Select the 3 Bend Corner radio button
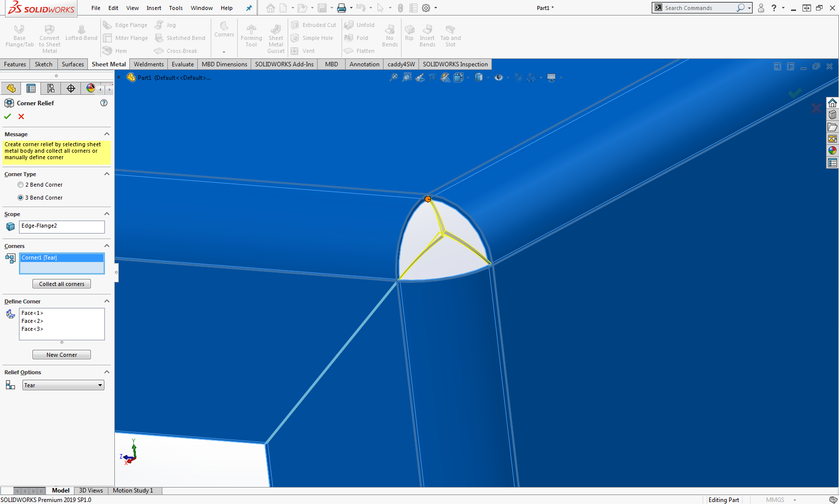This screenshot has height=504, width=839. click(20, 198)
